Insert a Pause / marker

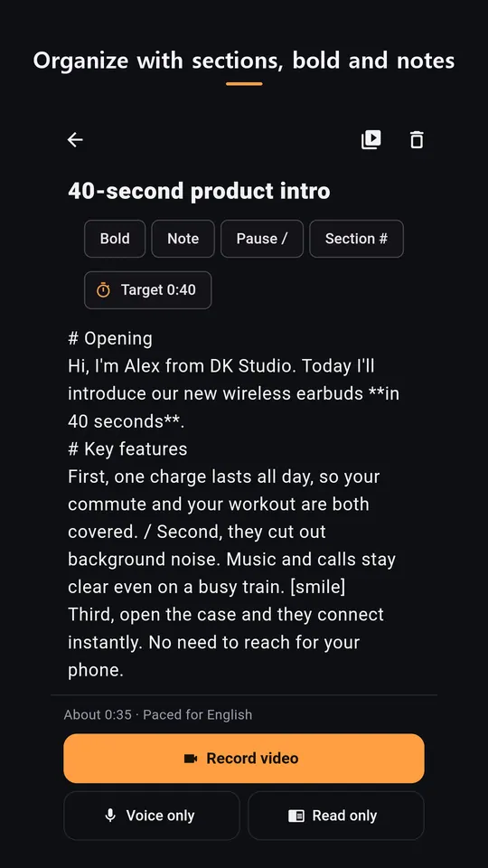(262, 239)
